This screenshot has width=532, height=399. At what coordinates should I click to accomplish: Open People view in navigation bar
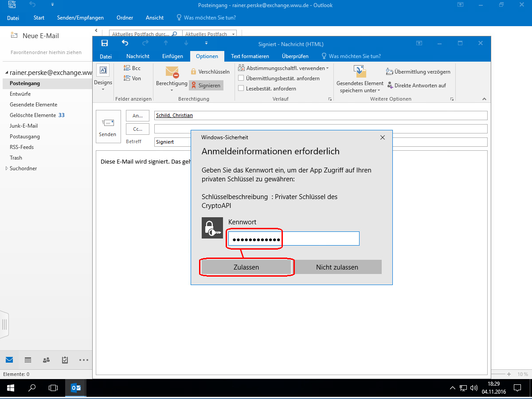46,360
